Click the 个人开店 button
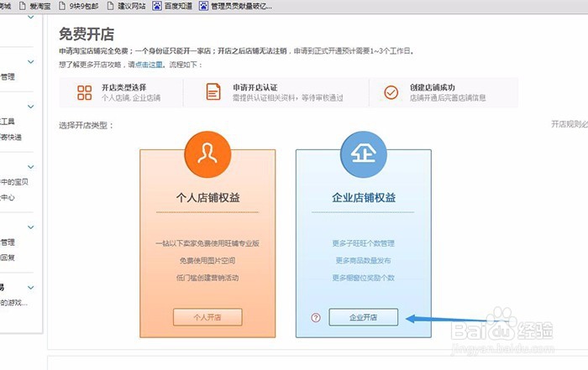 (x=207, y=317)
